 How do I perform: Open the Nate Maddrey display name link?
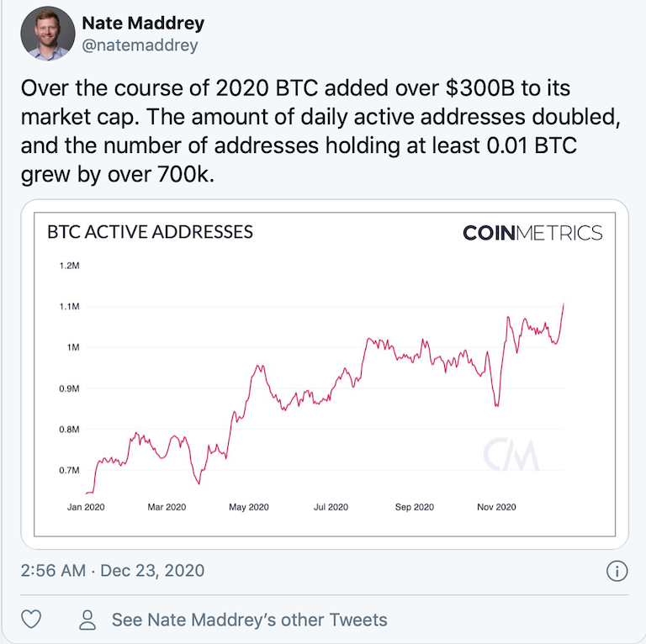[143, 23]
